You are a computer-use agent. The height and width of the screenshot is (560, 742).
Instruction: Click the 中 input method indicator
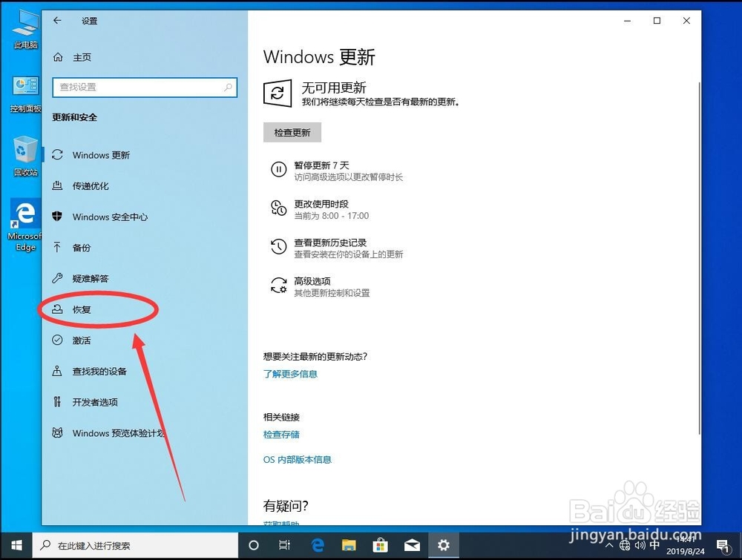point(655,545)
